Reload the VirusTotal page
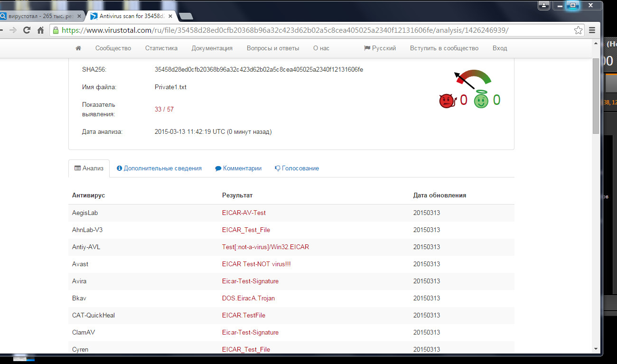Image resolution: width=617 pixels, height=364 pixels. pyautogui.click(x=27, y=30)
